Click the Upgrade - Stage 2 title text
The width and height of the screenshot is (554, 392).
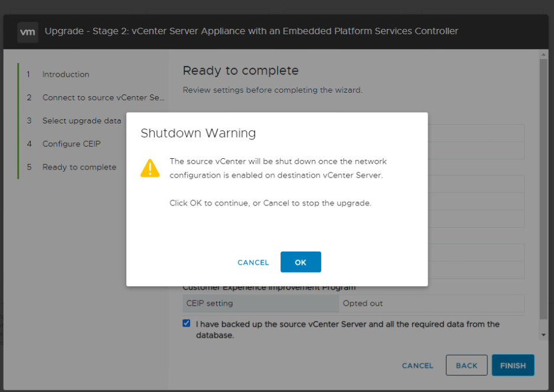point(251,31)
